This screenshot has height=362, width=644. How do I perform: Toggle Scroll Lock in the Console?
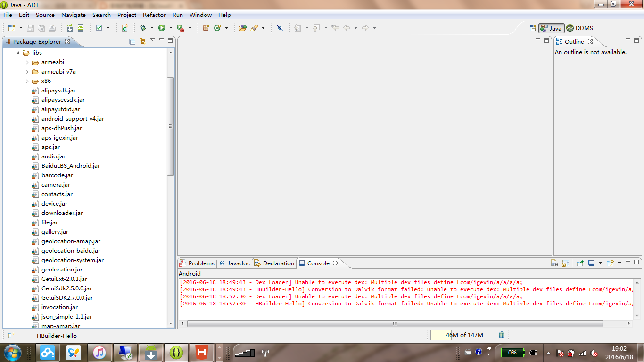[566, 263]
